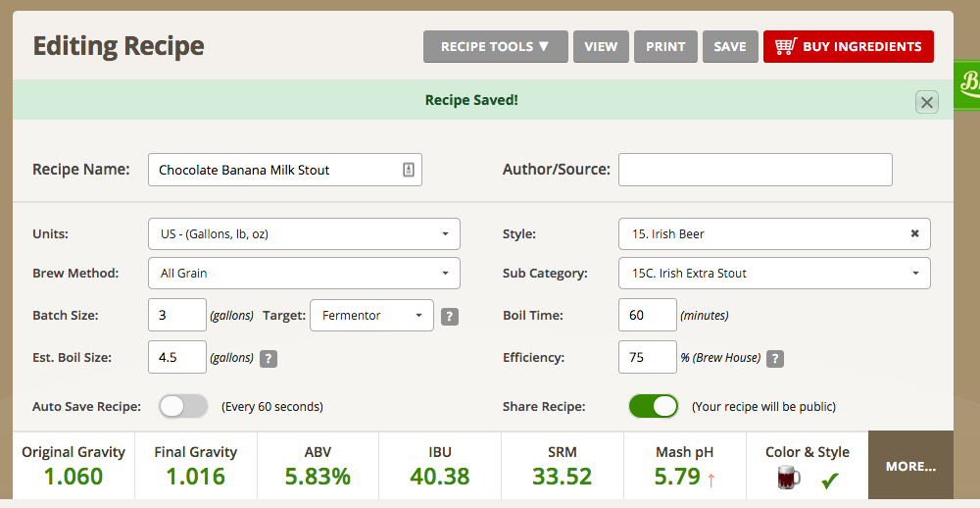Click the Author/Source input field
Image resolution: width=980 pixels, height=508 pixels.
(755, 170)
